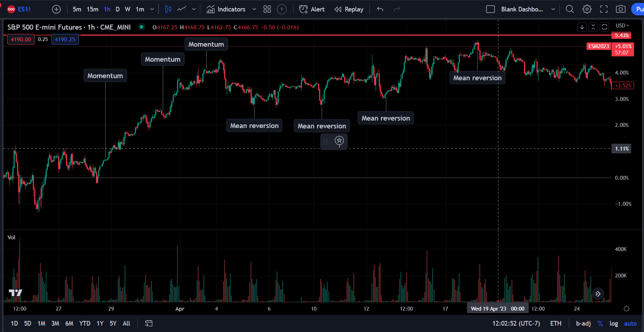644x332 pixels.
Task: Redo the last chart action
Action: click(x=397, y=9)
